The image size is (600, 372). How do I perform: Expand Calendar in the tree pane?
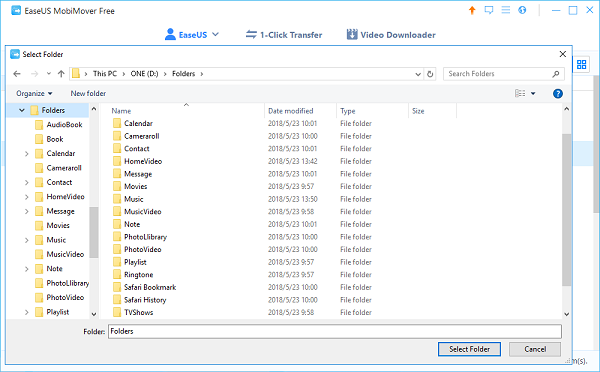pos(26,154)
